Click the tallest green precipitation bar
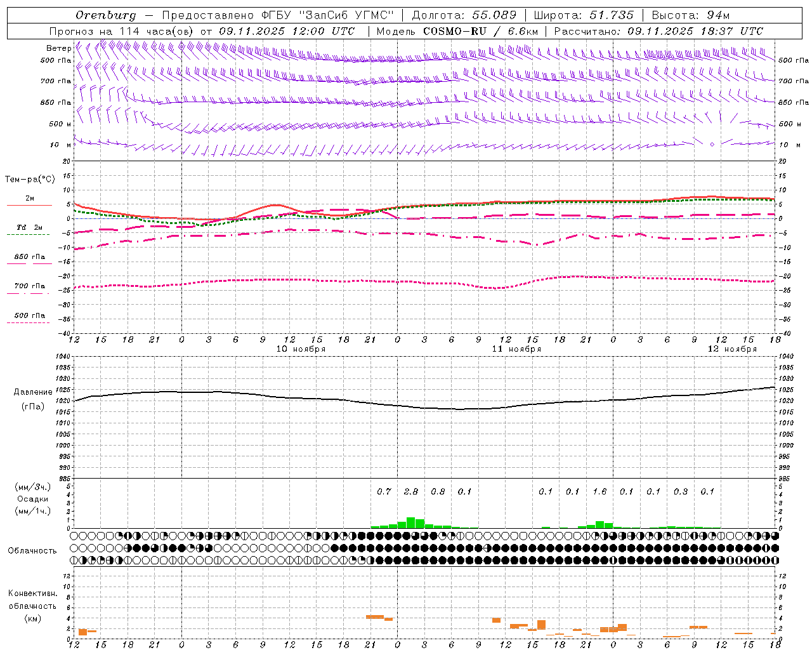Viewport: 812px width, 650px height. click(411, 523)
